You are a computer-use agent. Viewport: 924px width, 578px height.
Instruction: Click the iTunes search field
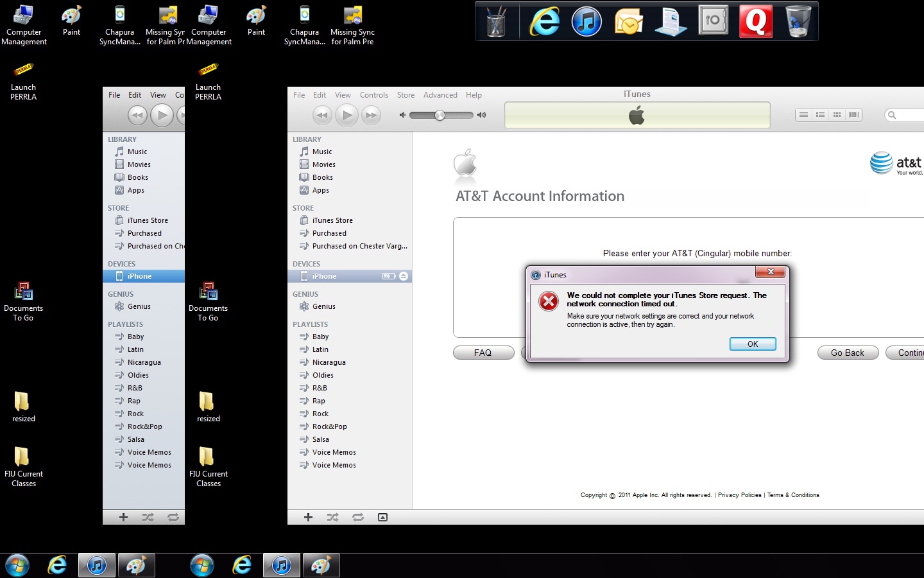[x=905, y=115]
